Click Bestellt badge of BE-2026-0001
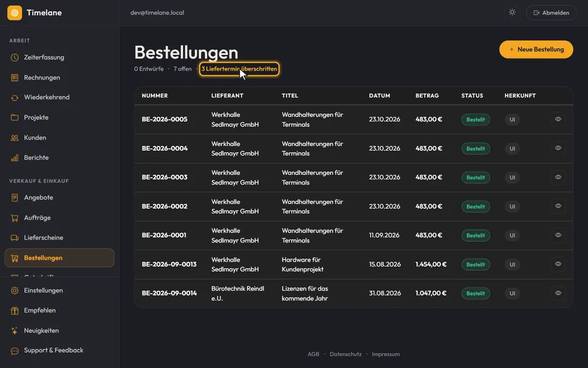This screenshot has width=588, height=368. [x=475, y=236]
